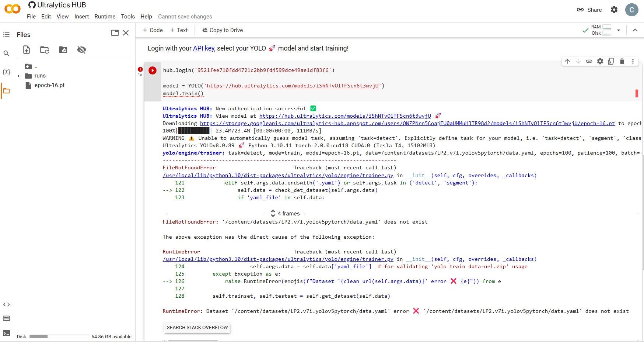The width and height of the screenshot is (644, 342).
Task: Open the RAM and Disk resources dropdown
Action: point(619,30)
